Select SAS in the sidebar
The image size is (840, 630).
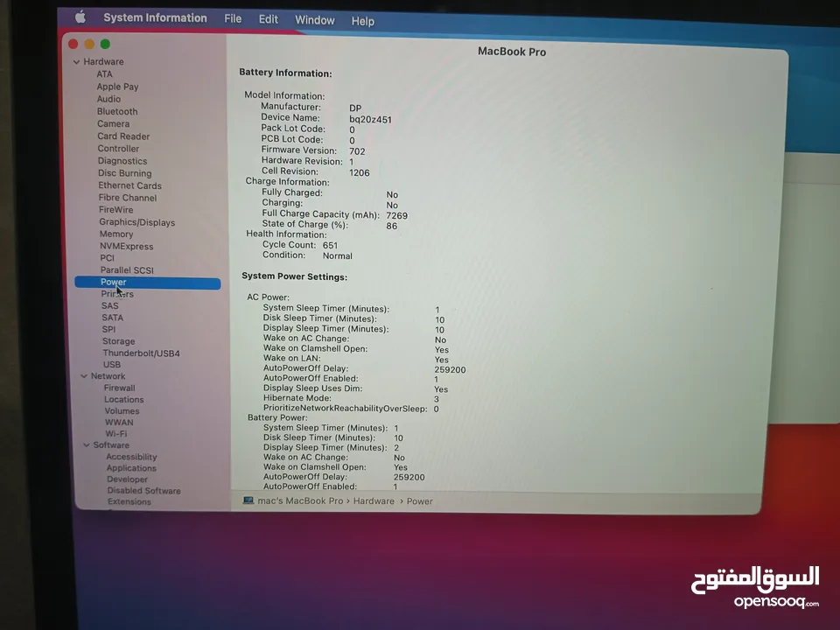pos(110,306)
